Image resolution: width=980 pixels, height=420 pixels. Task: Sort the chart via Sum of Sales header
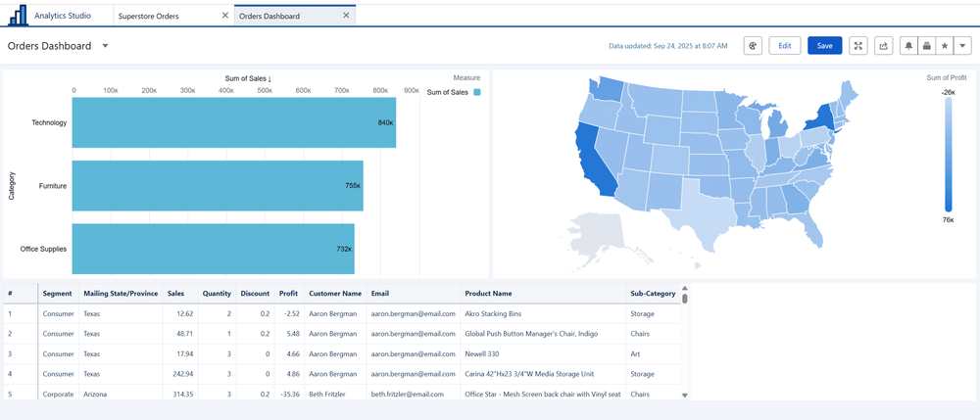(248, 78)
